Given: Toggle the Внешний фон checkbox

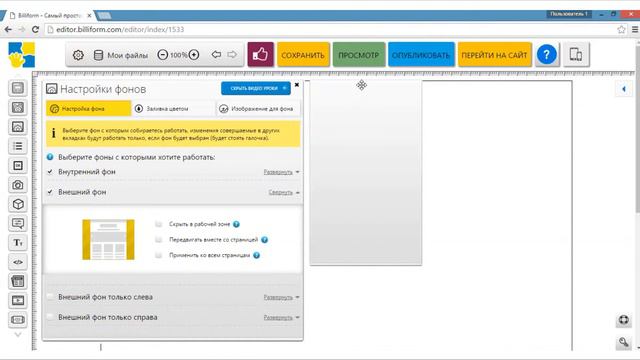Looking at the screenshot, I should pos(50,192).
